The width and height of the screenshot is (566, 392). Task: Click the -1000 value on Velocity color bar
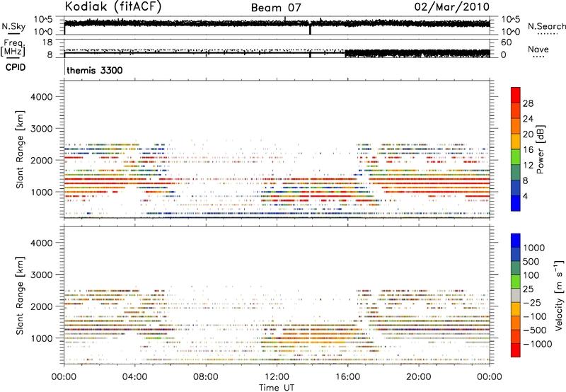pyautogui.click(x=537, y=344)
